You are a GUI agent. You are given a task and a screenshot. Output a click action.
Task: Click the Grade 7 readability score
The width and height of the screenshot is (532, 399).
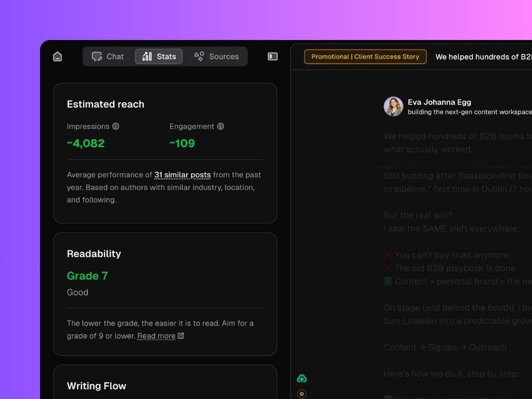tap(87, 276)
